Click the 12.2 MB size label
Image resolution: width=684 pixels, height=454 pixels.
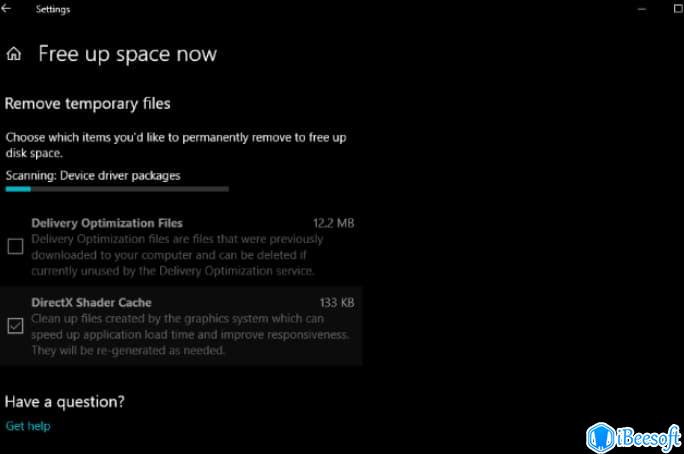tap(333, 223)
